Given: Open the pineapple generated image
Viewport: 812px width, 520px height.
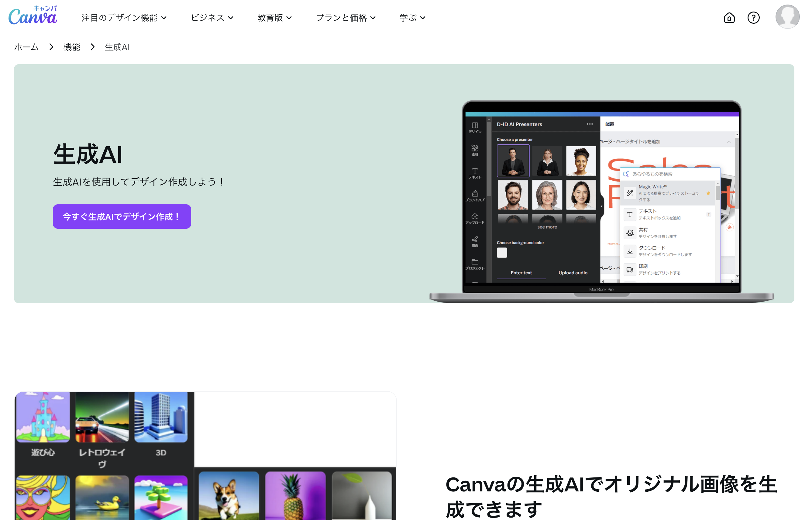Looking at the screenshot, I should point(295,496).
